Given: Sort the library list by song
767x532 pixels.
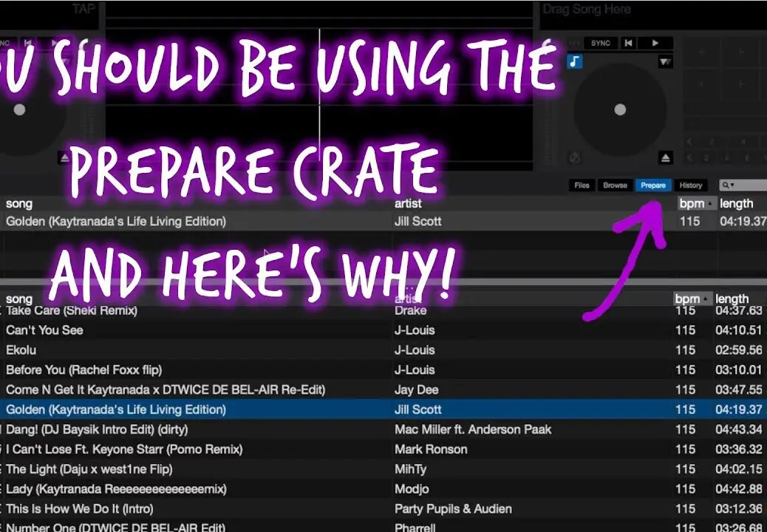Looking at the screenshot, I should pos(19,299).
